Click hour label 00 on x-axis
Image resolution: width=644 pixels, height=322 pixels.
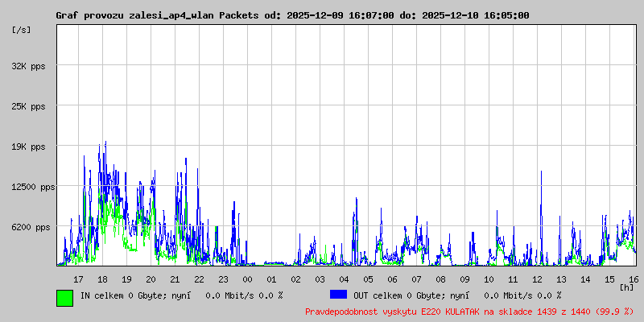click(247, 279)
